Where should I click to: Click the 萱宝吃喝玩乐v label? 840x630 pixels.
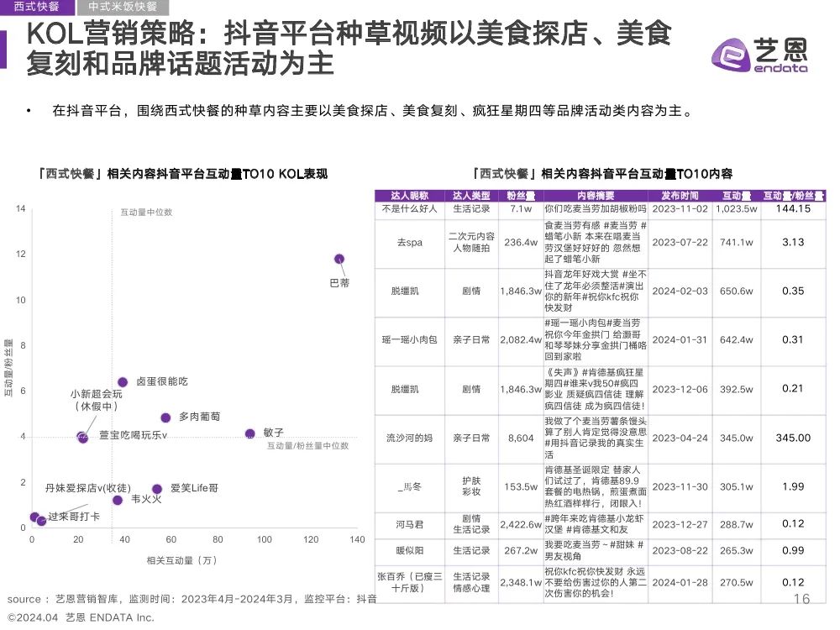[134, 435]
